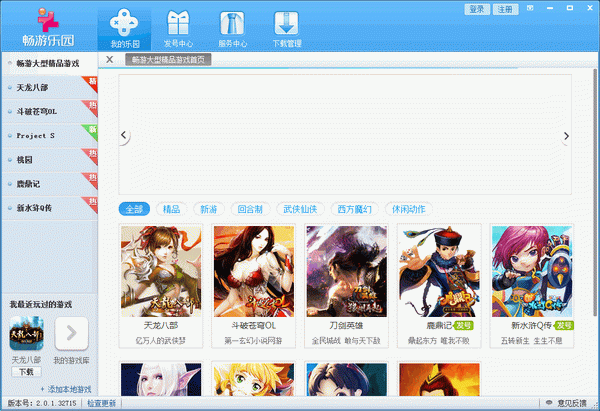600x411 pixels.
Task: Click the 意见反馈 feedback icon
Action: point(549,403)
